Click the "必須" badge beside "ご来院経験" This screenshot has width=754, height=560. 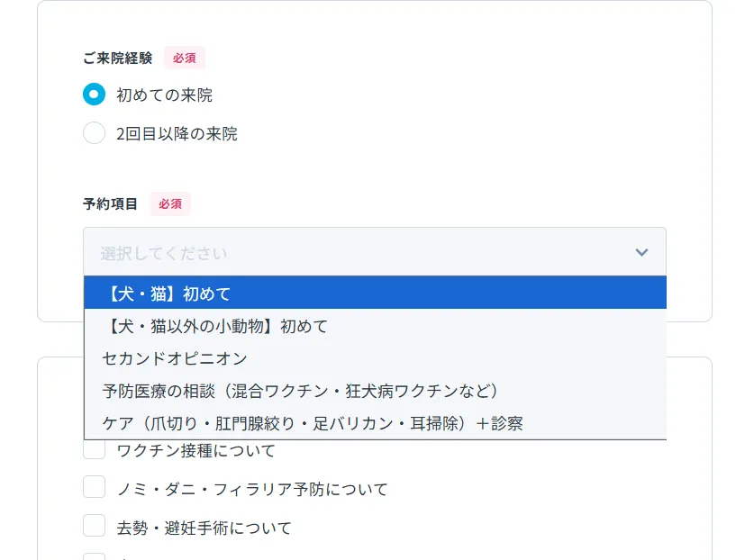point(185,58)
